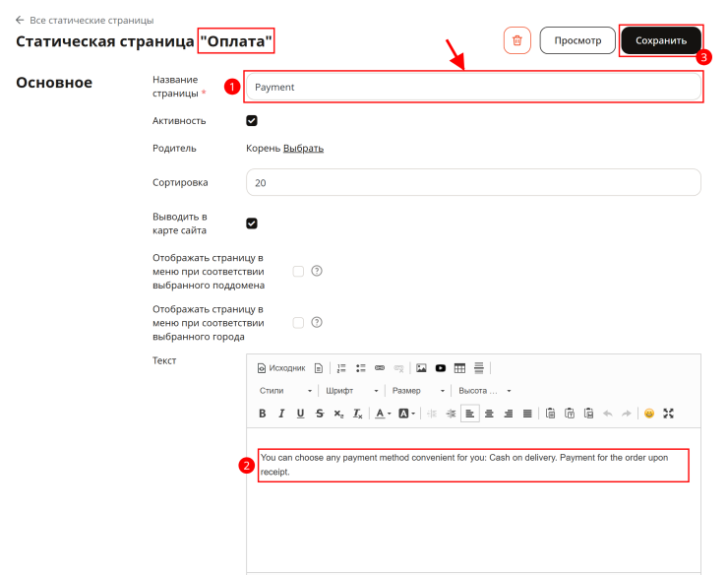Open the Стили dropdown
The image size is (728, 575).
[x=285, y=391]
